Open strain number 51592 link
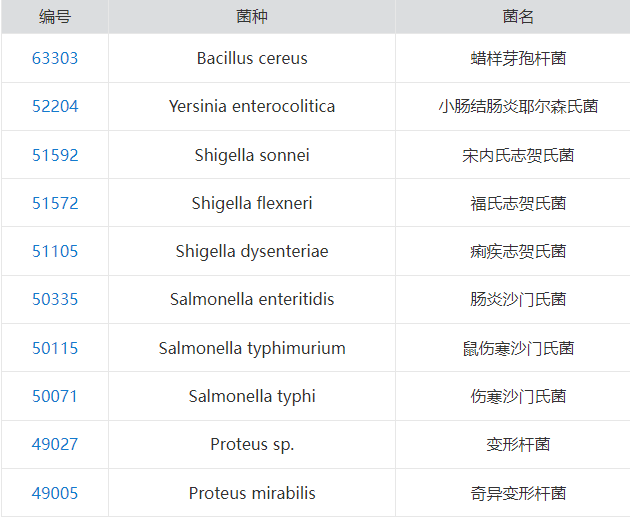 (x=55, y=155)
